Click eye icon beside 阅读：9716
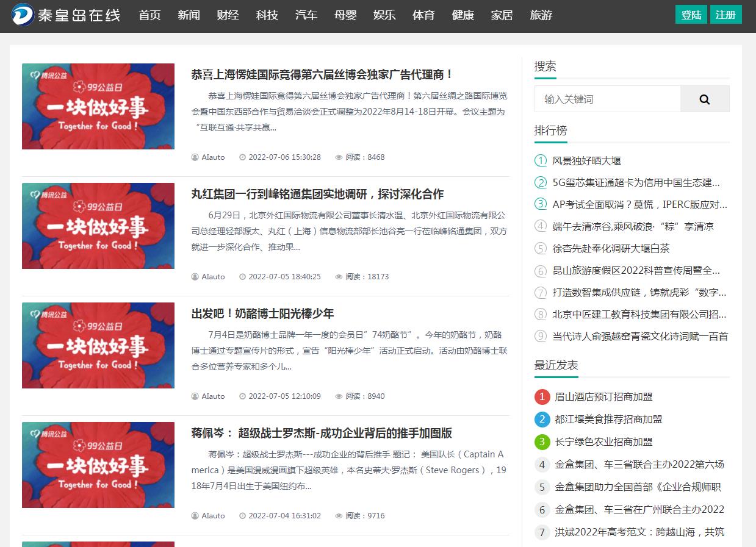756x547 pixels. pyautogui.click(x=339, y=516)
